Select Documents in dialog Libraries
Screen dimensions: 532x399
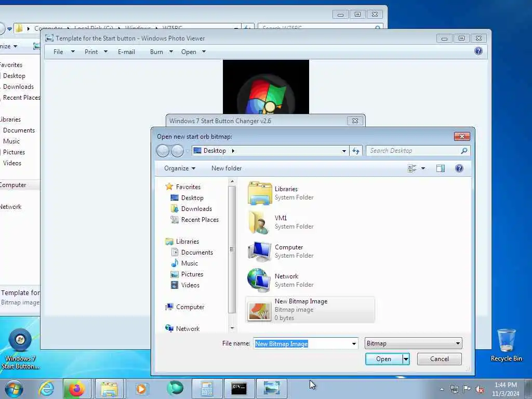pyautogui.click(x=197, y=252)
